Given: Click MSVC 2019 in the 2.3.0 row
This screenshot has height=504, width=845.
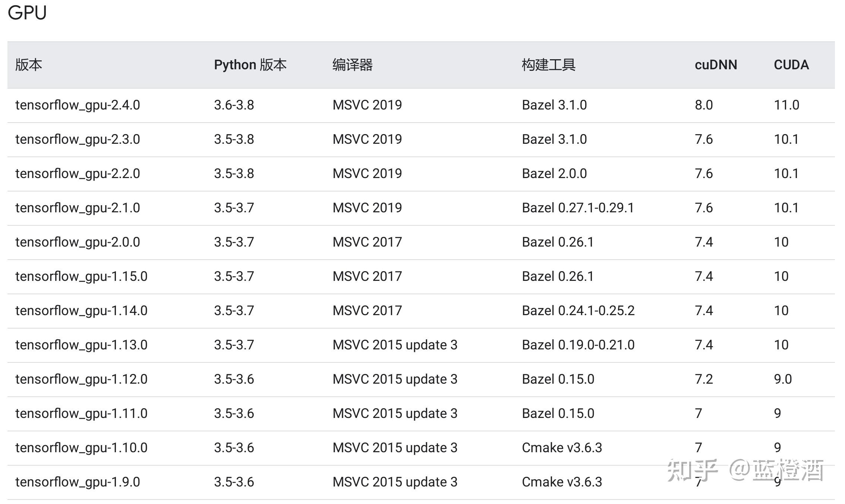Looking at the screenshot, I should coord(367,139).
